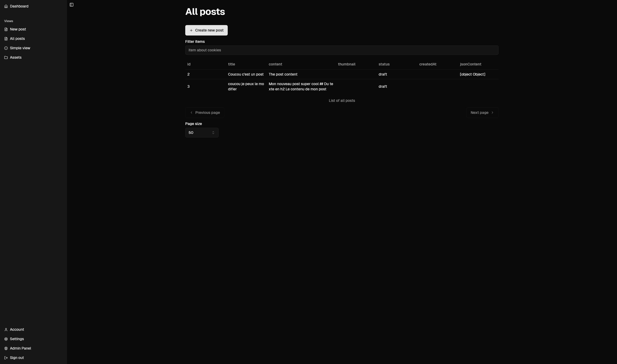Image resolution: width=617 pixels, height=364 pixels.
Task: Click the Account user icon
Action: (x=6, y=329)
